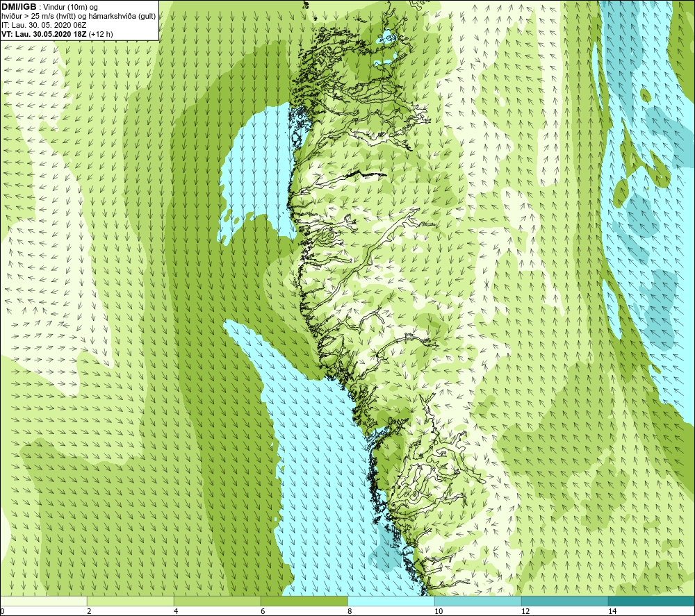Viewport: 695px width, 616px height.
Task: Click the 6–8 dark green legend swatch
Action: 304,601
